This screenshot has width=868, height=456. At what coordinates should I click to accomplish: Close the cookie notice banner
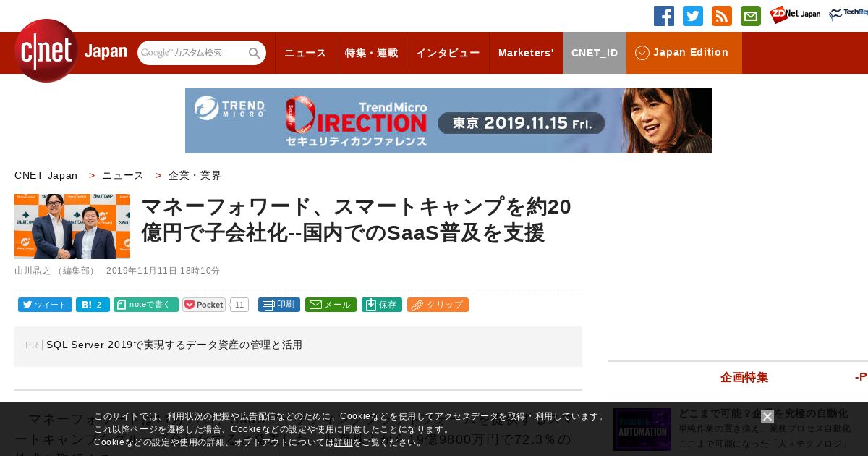pyautogui.click(x=767, y=416)
